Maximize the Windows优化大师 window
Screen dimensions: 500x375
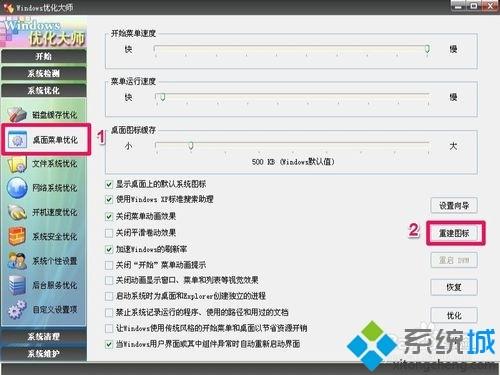pos(474,6)
